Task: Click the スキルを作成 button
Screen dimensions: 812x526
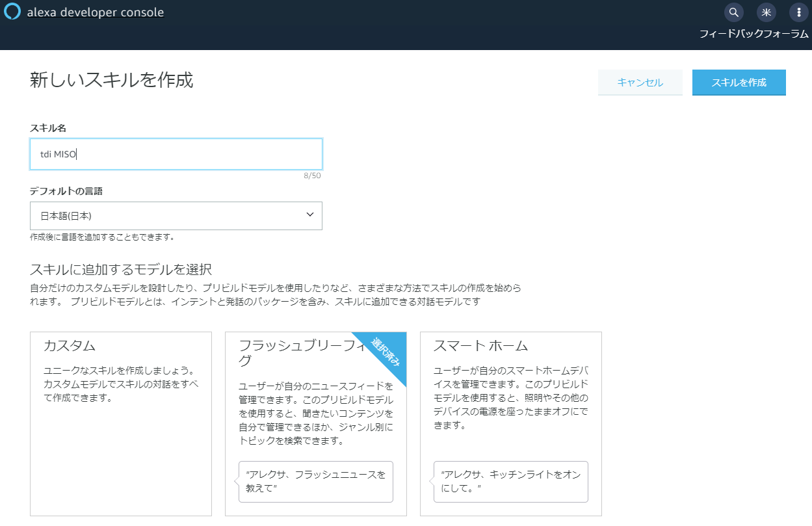Action: point(739,83)
